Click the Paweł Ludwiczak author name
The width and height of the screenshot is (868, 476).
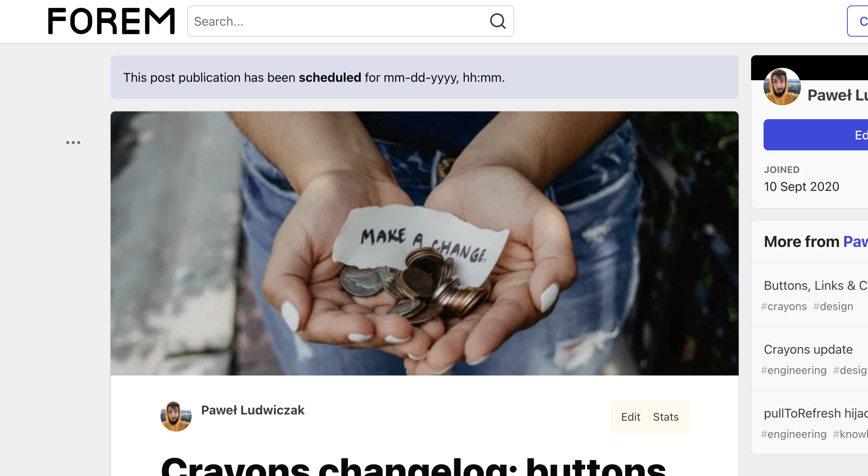click(252, 410)
